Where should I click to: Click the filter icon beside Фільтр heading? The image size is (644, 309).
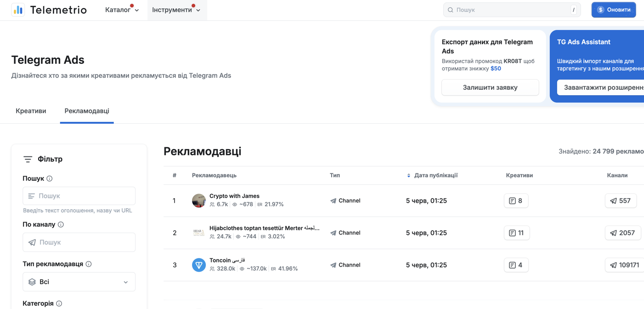tap(28, 159)
